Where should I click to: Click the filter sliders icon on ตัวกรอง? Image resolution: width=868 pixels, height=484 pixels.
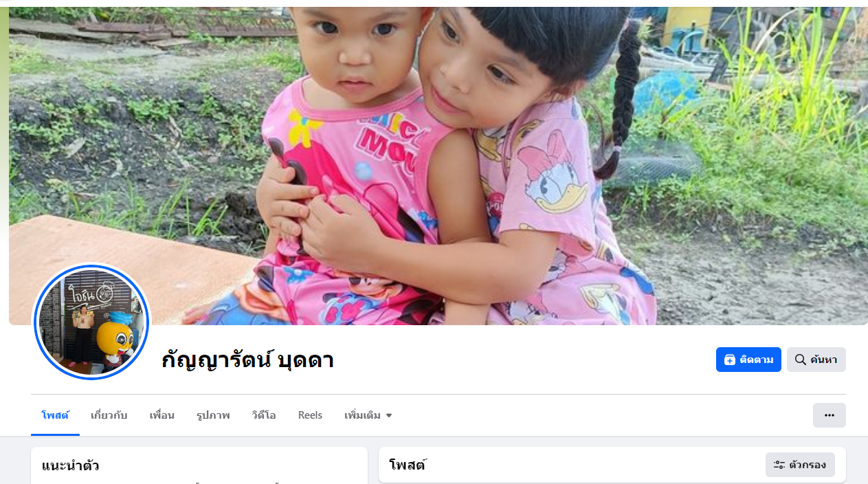[779, 465]
